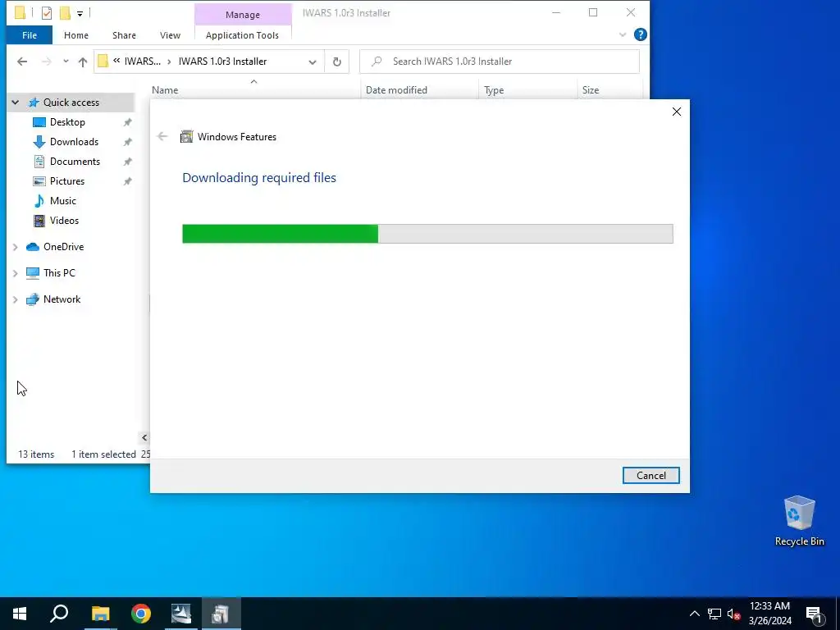Viewport: 840px width, 630px height.
Task: Expand the OneDrive tree node
Action: [16, 247]
